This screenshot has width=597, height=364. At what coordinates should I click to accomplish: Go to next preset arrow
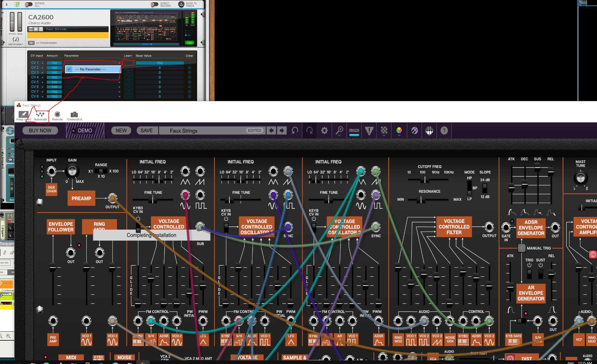pos(281,130)
